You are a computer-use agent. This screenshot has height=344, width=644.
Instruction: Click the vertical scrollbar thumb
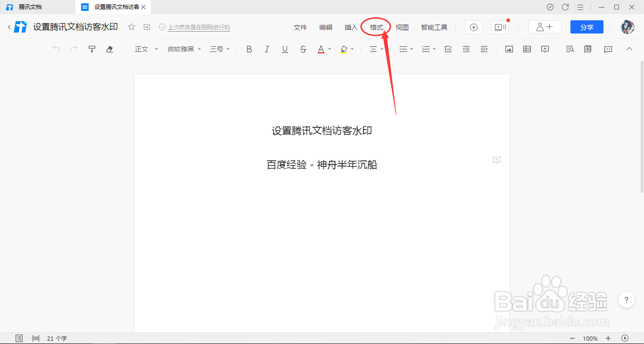642,126
